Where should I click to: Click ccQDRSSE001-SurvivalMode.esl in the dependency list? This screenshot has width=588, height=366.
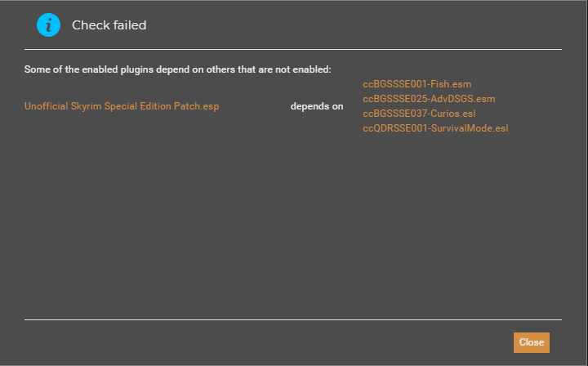pyautogui.click(x=435, y=128)
